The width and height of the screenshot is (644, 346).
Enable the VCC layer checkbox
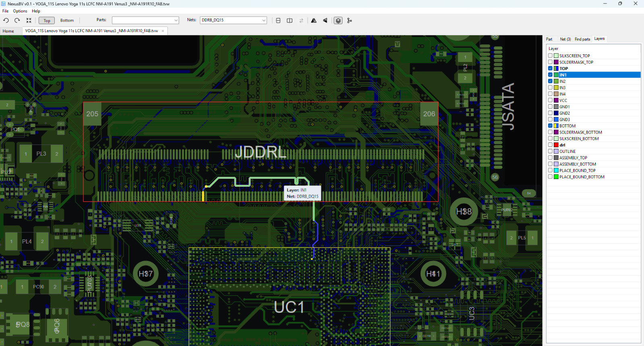pos(550,100)
